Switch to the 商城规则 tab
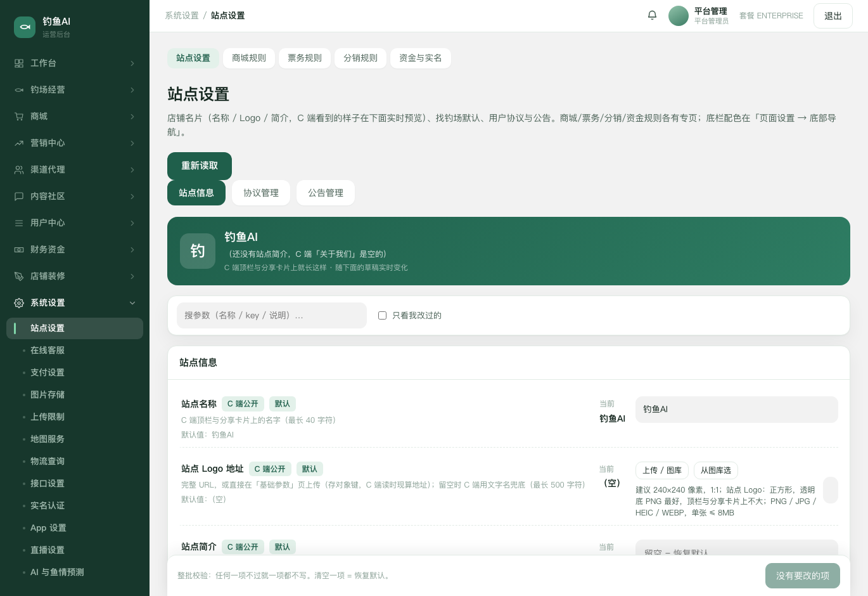 point(249,58)
